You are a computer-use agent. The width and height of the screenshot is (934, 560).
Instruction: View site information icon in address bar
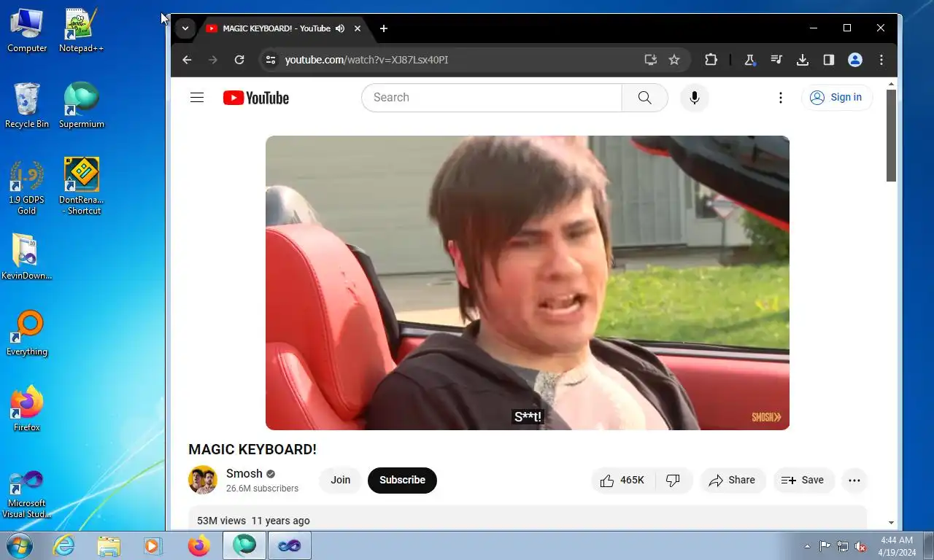click(271, 60)
